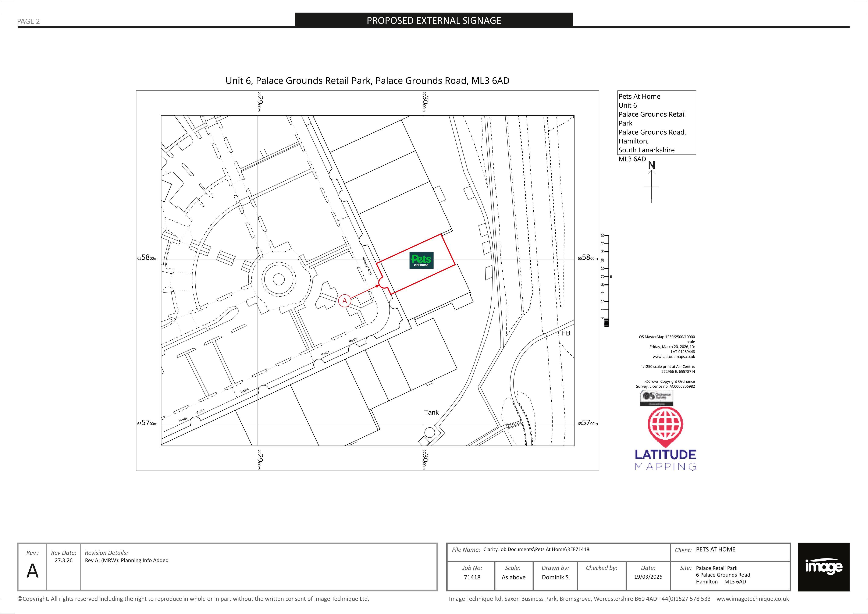This screenshot has width=868, height=614.
Task: Click the black Image company logo
Action: (823, 567)
